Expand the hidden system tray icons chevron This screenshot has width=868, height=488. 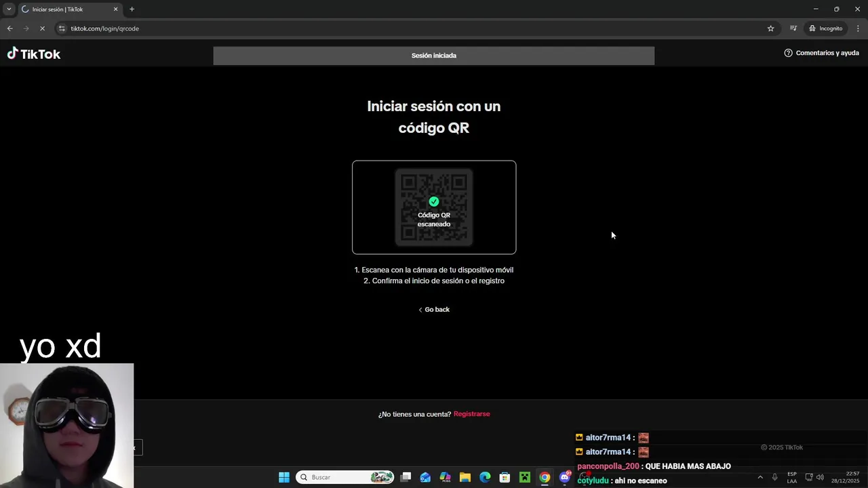[759, 477]
